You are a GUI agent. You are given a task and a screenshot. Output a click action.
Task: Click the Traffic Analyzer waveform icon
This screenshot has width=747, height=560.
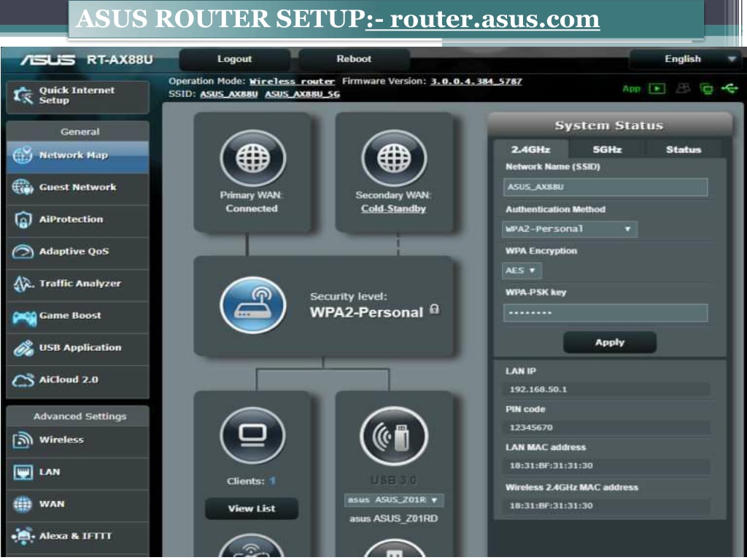pos(23,284)
